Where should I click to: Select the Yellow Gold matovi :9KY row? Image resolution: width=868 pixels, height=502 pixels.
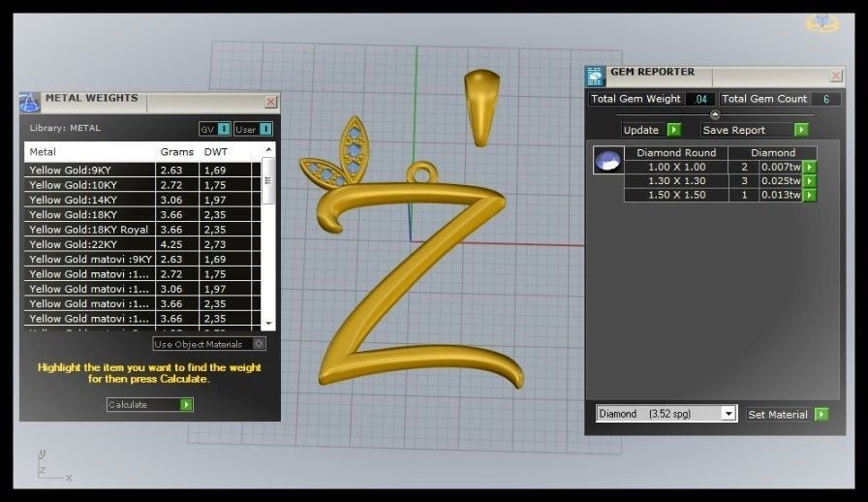tap(142, 260)
